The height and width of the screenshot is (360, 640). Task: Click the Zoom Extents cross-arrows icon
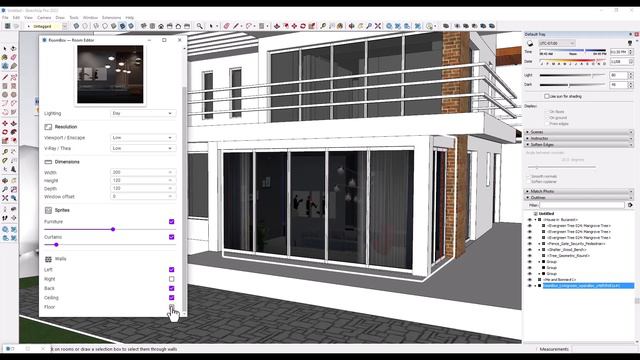coord(378,26)
